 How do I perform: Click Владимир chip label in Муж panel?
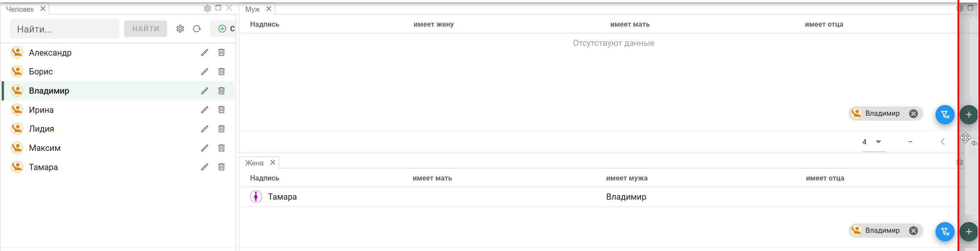[882, 113]
